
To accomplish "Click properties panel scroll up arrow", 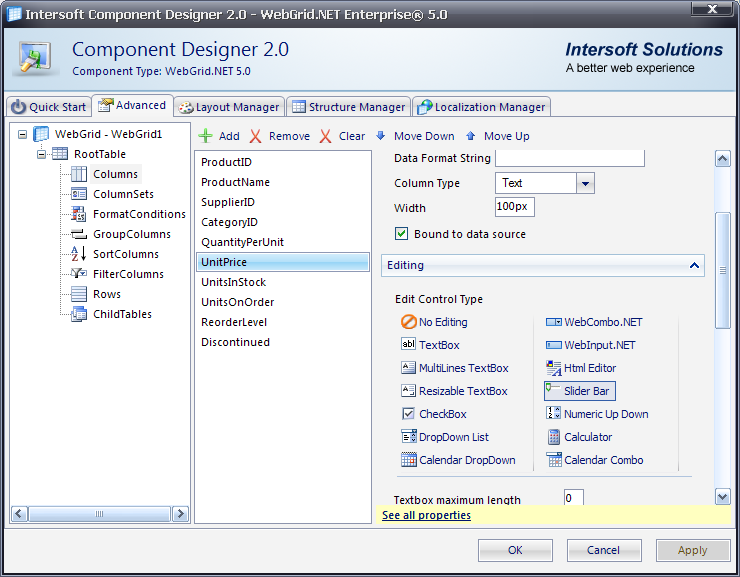I will click(x=723, y=159).
